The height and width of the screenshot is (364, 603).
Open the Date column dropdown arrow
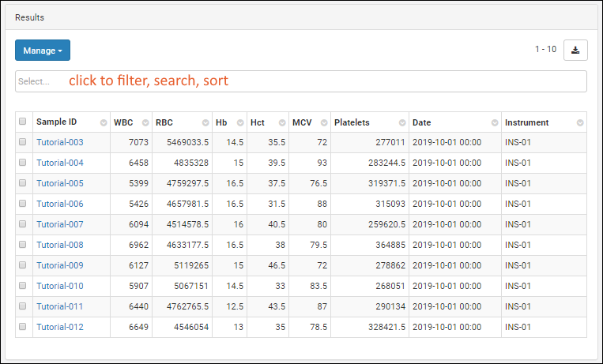coord(494,123)
